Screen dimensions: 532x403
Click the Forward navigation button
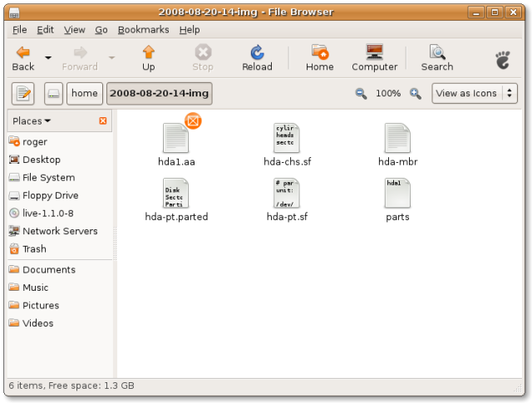[80, 58]
